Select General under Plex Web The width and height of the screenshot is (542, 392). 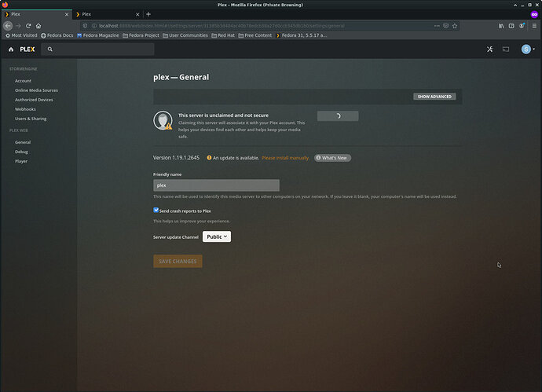pyautogui.click(x=23, y=142)
